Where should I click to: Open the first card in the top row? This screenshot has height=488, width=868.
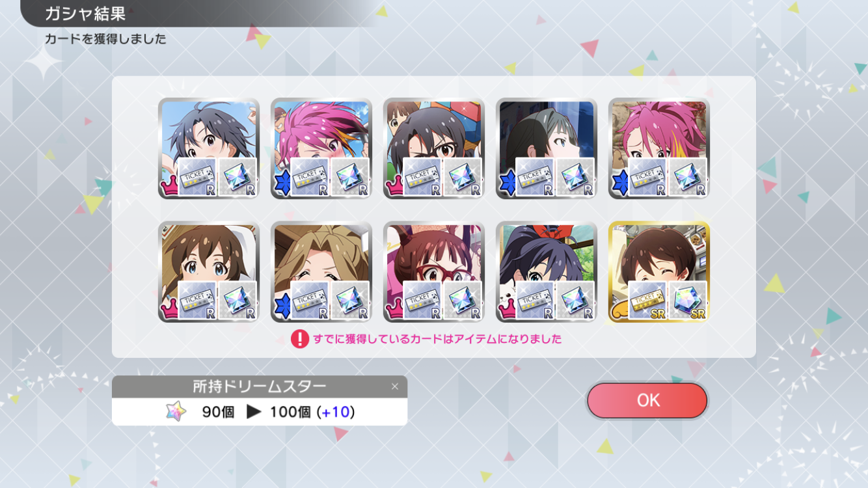click(209, 148)
